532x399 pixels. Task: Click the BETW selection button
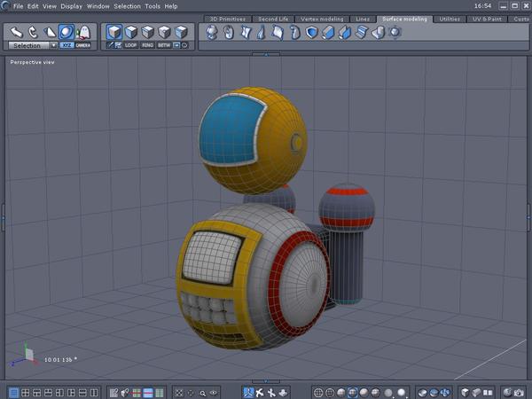[x=164, y=45]
